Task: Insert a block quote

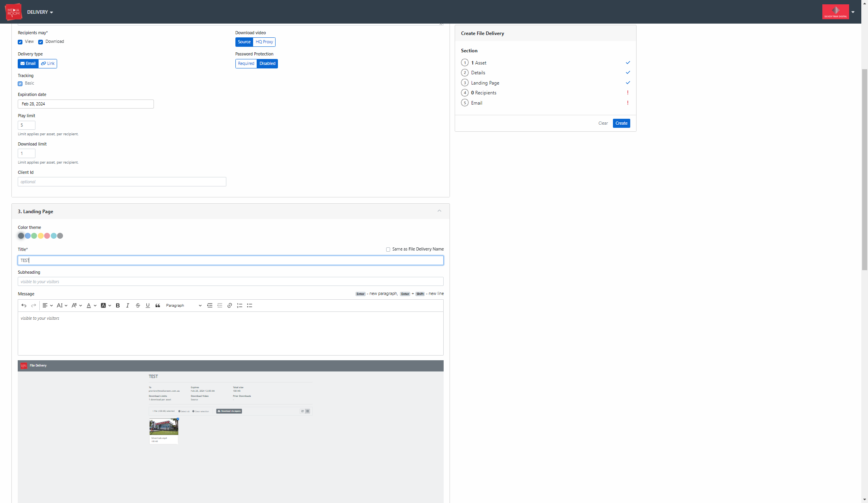Action: coord(158,306)
